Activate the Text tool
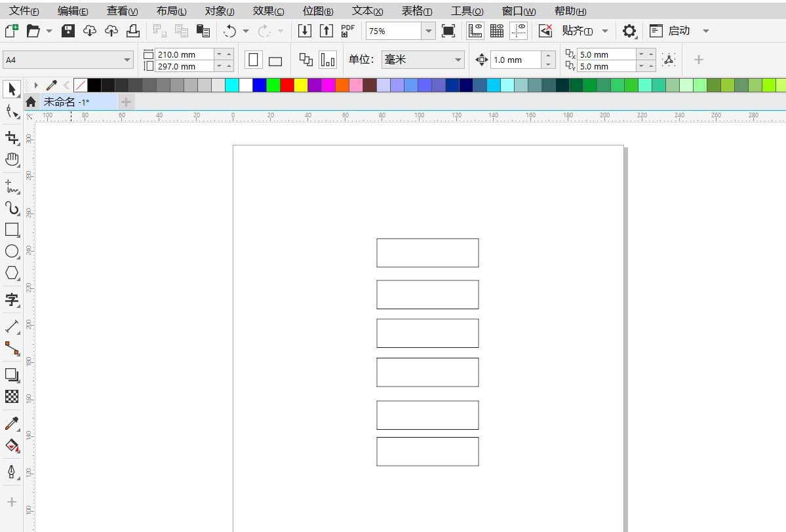Viewport: 786px width, 532px height. [12, 300]
